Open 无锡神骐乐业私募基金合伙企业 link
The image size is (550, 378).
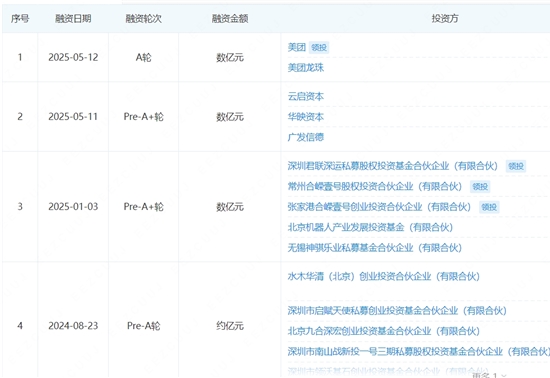(375, 248)
